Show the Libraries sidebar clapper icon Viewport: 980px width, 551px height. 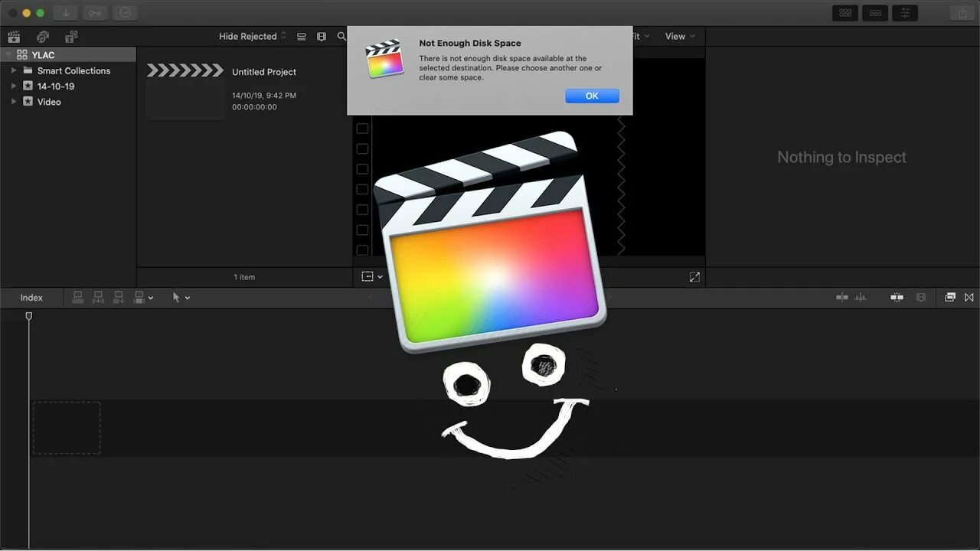(x=14, y=36)
